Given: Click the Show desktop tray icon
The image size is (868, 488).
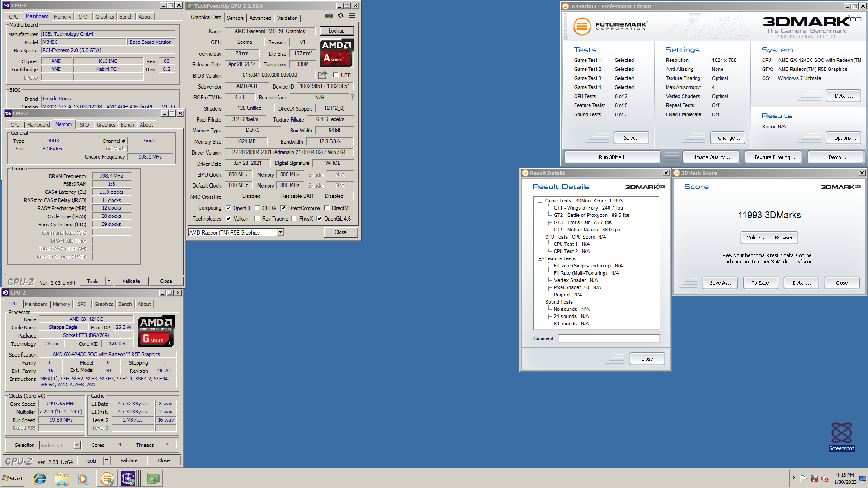Looking at the screenshot, I should (x=863, y=479).
